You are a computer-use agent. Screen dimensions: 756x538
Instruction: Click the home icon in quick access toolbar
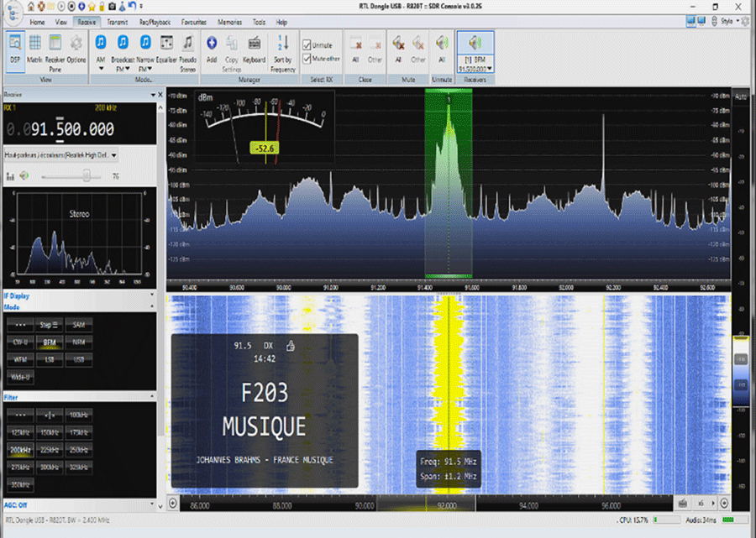pyautogui.click(x=31, y=6)
